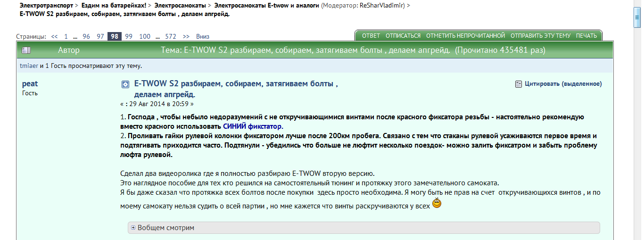
Task: Click ОТПРАВИТЬ ЭТУ ТЕМУ
Action: (x=540, y=36)
